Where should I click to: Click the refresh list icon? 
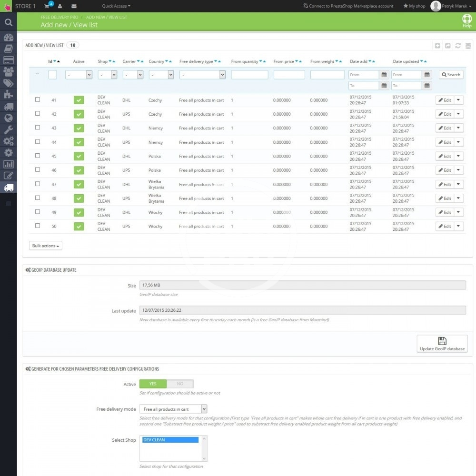click(x=458, y=46)
